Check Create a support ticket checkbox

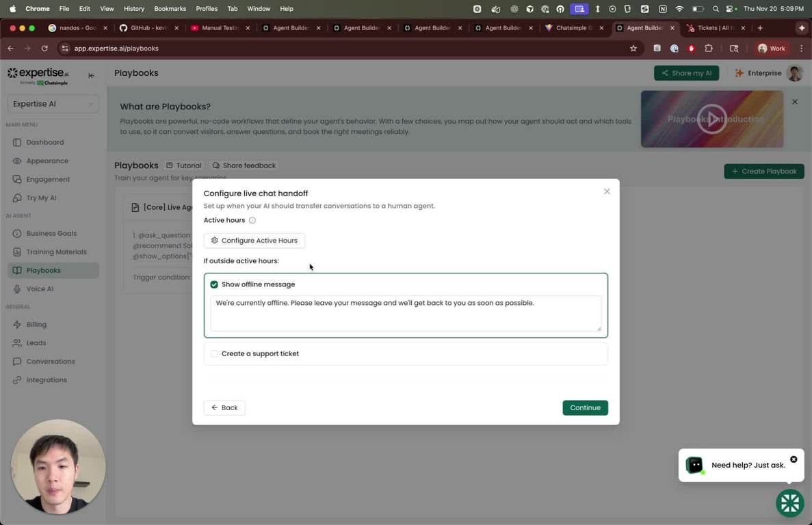pos(214,354)
